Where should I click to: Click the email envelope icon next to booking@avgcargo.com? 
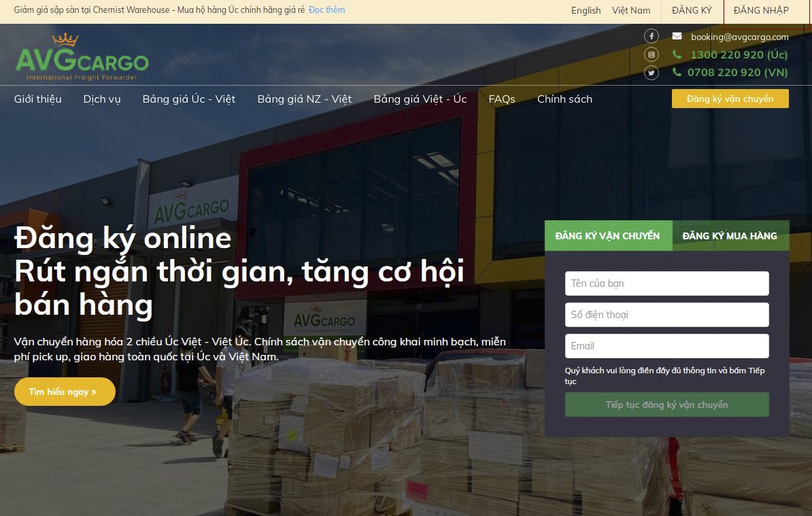coord(676,36)
